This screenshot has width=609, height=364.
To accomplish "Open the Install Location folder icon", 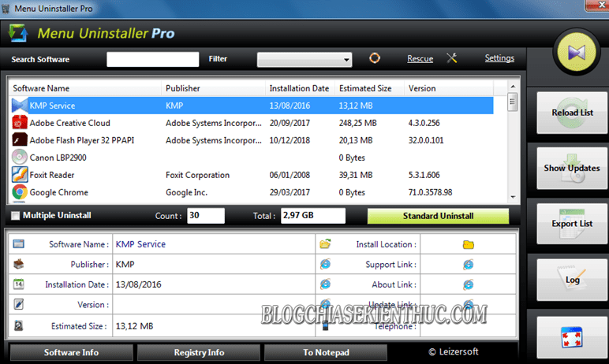I will tap(469, 244).
